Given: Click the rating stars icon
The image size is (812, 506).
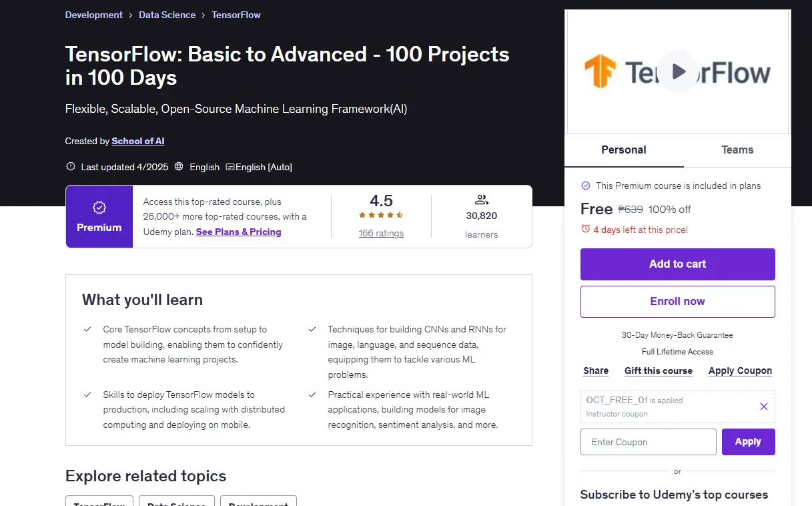Looking at the screenshot, I should tap(380, 215).
